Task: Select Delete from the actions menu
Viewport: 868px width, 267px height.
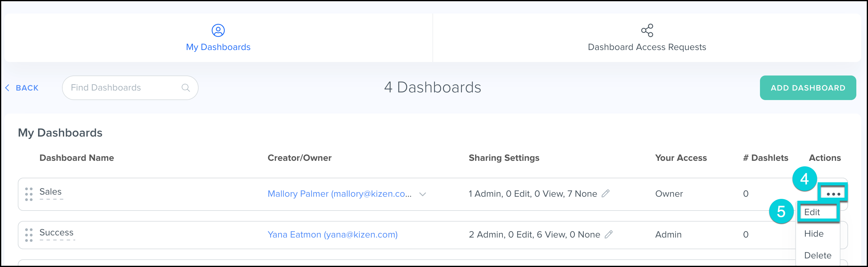Action: 817,255
